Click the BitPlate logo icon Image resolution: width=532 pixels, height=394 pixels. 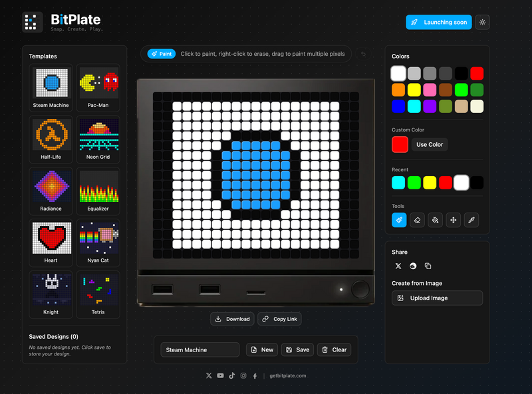pyautogui.click(x=31, y=22)
